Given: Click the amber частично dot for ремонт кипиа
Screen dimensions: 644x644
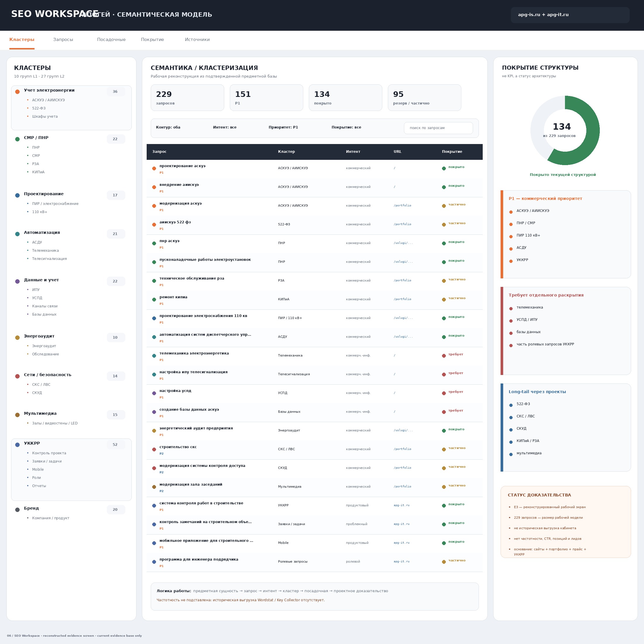Looking at the screenshot, I should [x=444, y=299].
